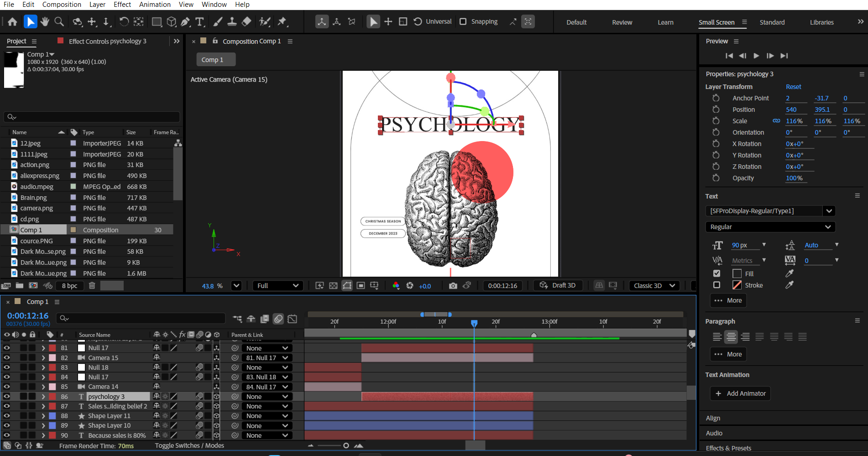
Task: Click the Add Animator button
Action: tap(740, 393)
